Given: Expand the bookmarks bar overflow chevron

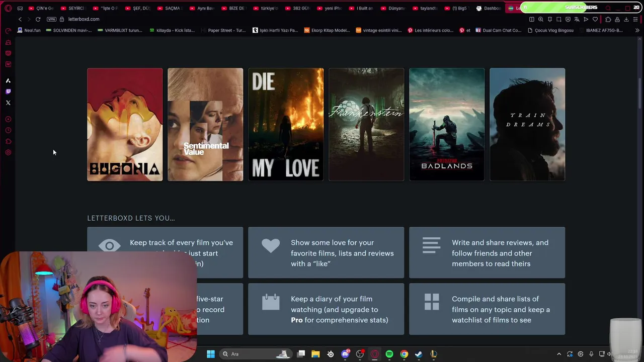Looking at the screenshot, I should [637, 30].
